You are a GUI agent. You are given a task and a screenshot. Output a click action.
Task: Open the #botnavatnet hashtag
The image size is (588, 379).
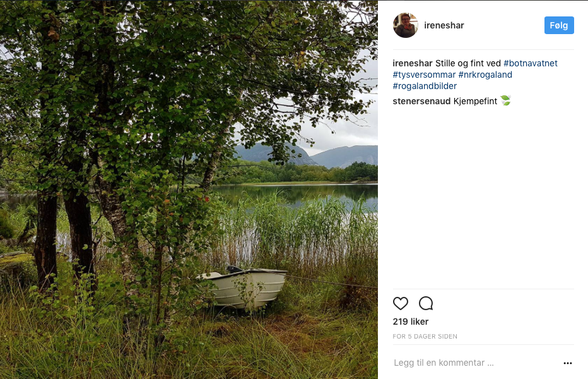530,63
